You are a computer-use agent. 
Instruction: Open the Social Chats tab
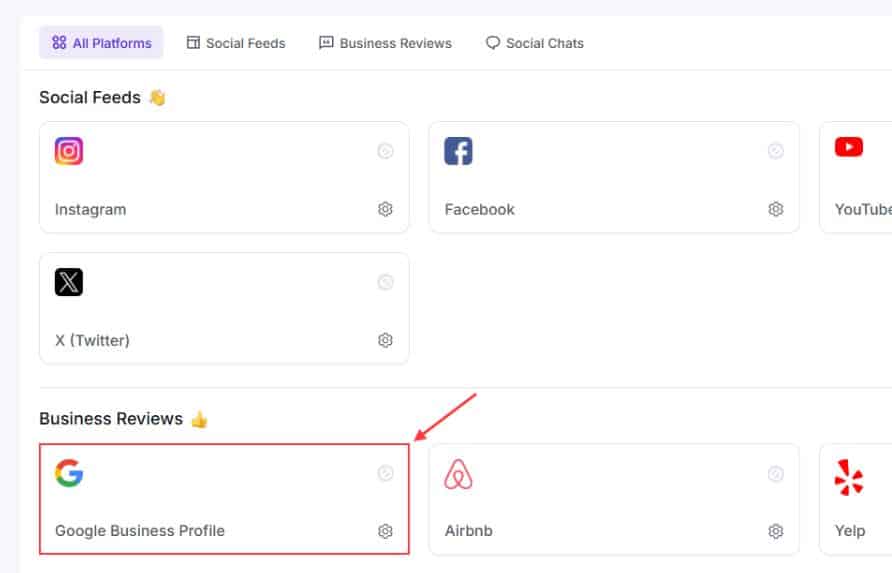tap(535, 43)
